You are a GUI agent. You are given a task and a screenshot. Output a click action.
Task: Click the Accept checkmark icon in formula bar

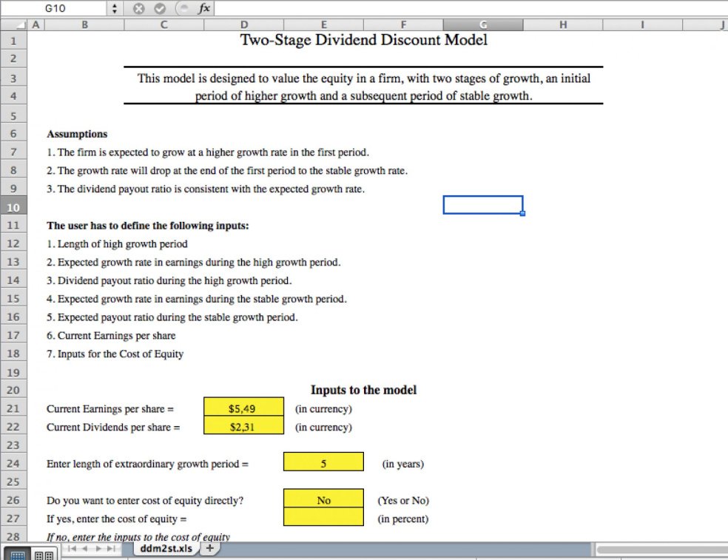click(x=158, y=7)
